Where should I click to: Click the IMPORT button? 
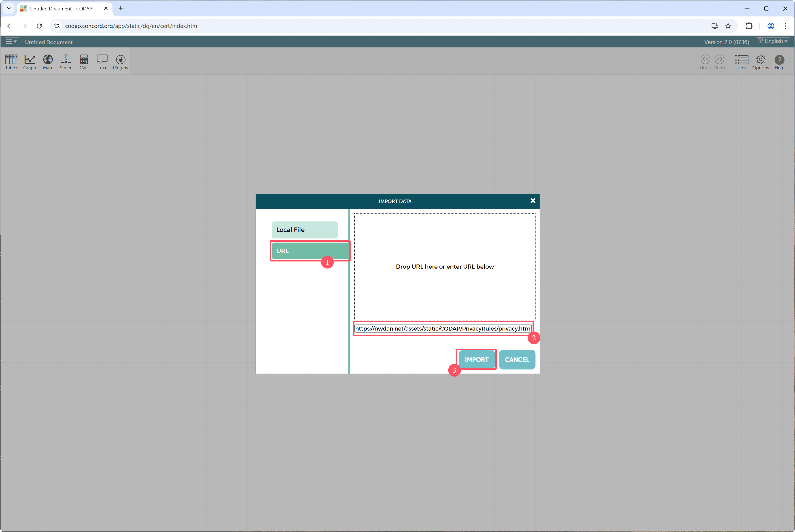point(477,360)
